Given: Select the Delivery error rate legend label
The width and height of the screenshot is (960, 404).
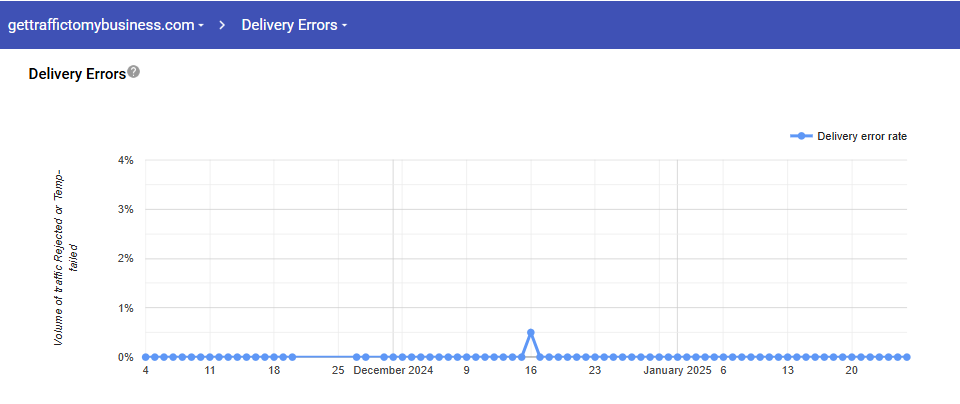Looking at the screenshot, I should (x=861, y=136).
